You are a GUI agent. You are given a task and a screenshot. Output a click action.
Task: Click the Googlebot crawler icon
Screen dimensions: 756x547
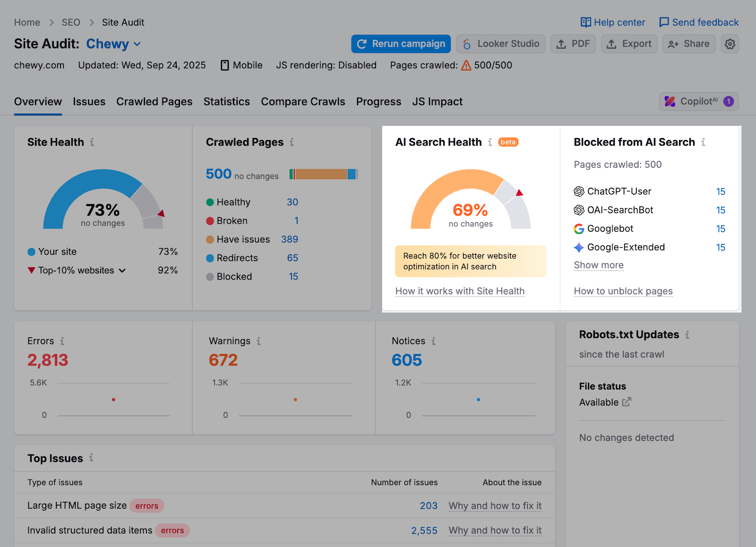tap(578, 229)
